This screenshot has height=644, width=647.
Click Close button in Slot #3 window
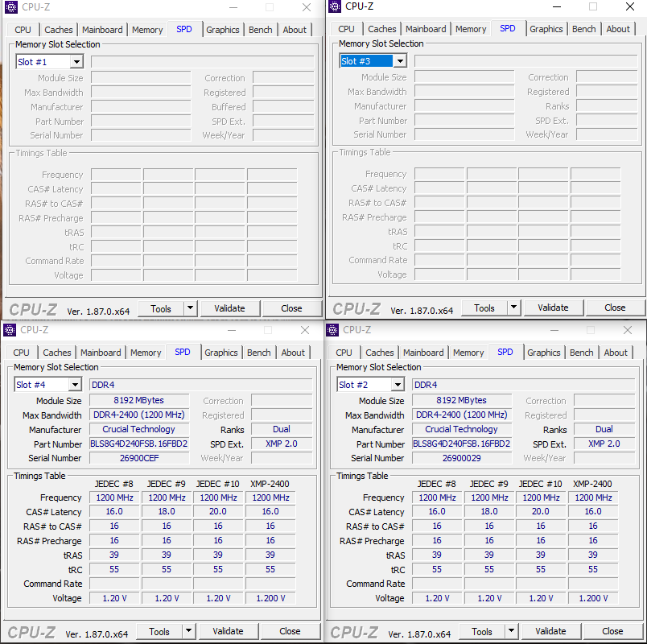point(615,308)
